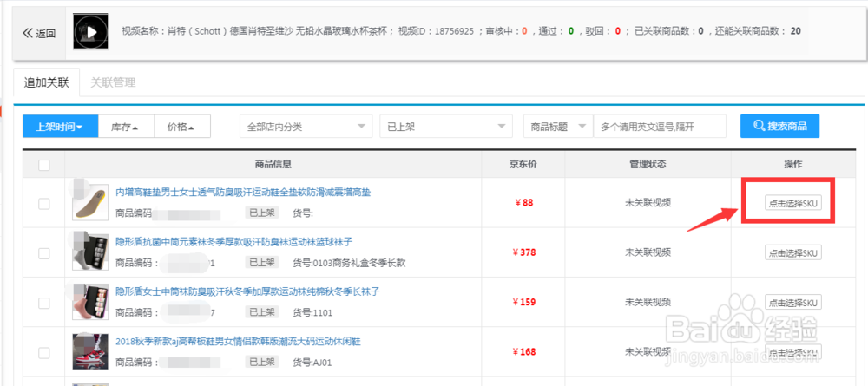Click the 管理状态 column header

(648, 164)
